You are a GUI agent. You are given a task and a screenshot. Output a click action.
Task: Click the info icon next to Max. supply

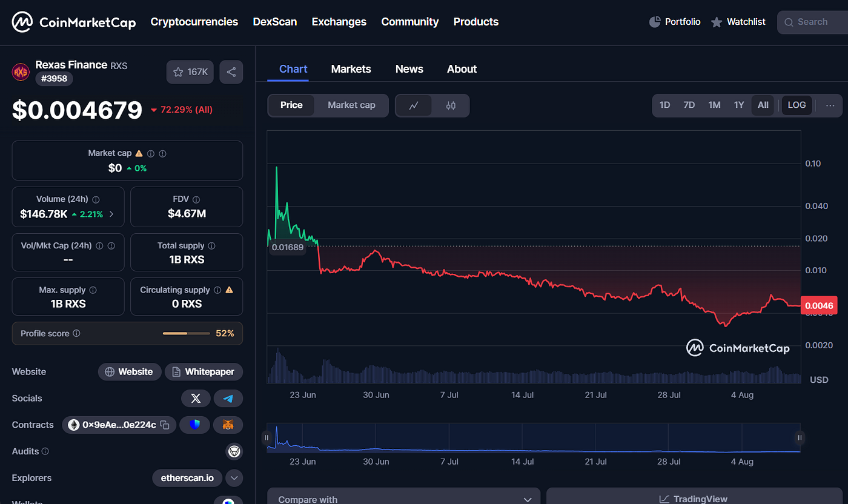(93, 290)
